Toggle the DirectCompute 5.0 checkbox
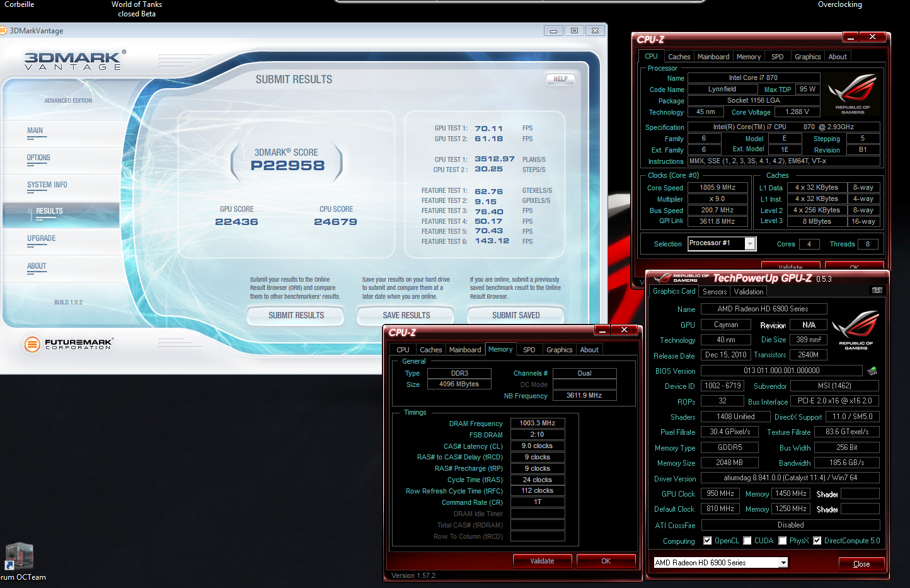 (817, 541)
